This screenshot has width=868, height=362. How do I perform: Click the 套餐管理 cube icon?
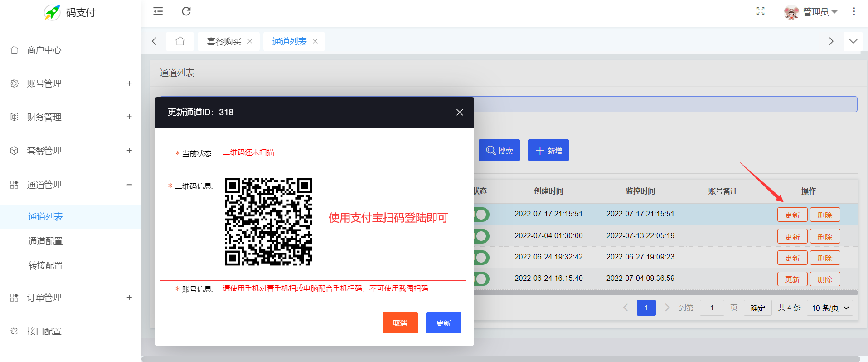click(15, 151)
